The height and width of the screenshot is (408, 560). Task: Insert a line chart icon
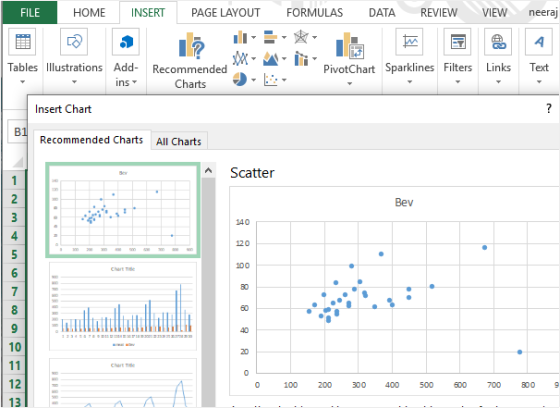pyautogui.click(x=240, y=59)
